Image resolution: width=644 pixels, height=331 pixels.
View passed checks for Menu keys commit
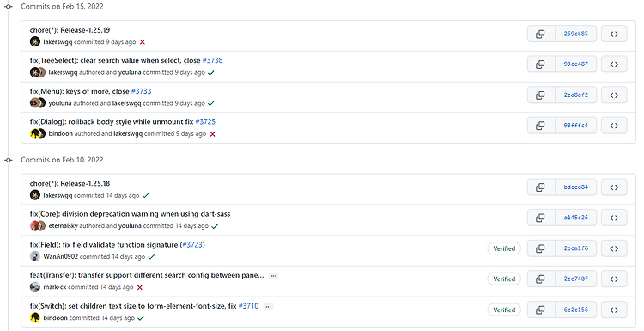tap(211, 103)
